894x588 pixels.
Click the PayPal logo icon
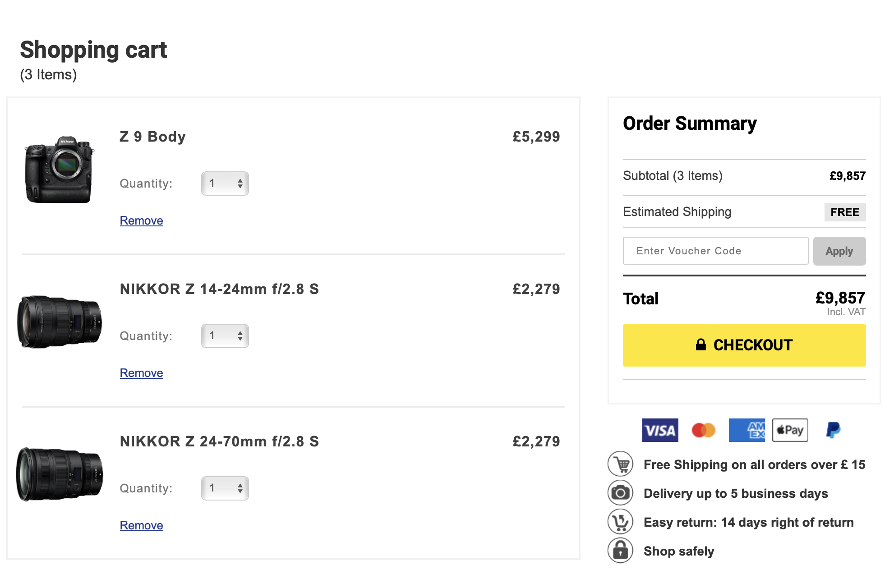(833, 430)
